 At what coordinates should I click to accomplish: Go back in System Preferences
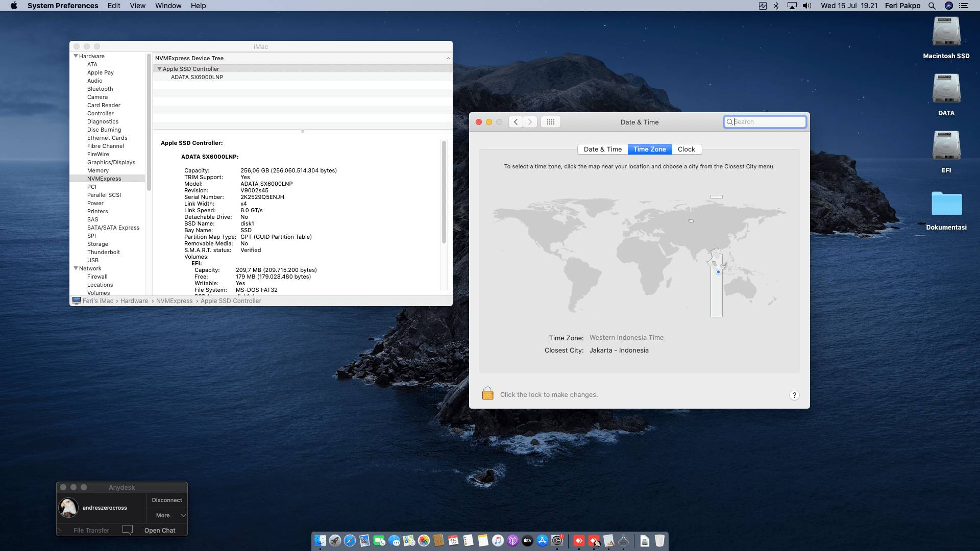click(516, 122)
